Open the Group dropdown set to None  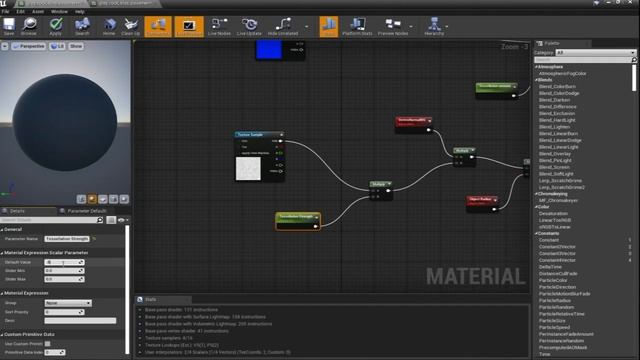click(x=68, y=303)
